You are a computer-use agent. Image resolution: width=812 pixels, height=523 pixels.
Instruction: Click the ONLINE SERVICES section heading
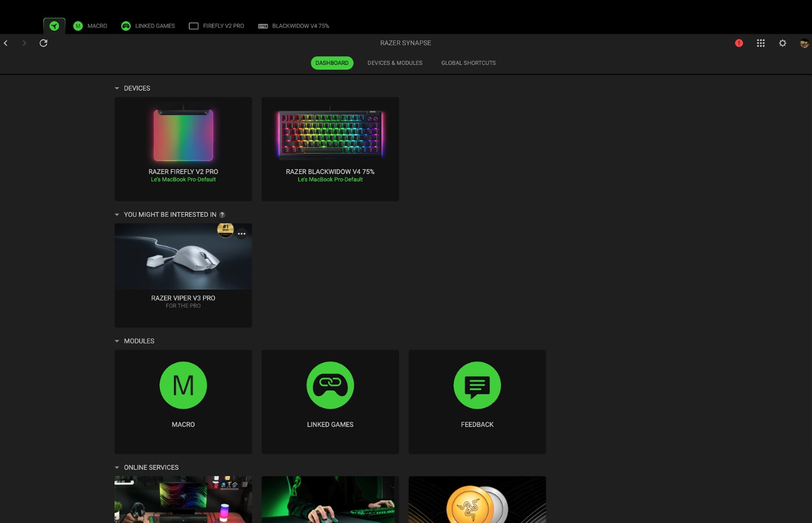coord(151,467)
